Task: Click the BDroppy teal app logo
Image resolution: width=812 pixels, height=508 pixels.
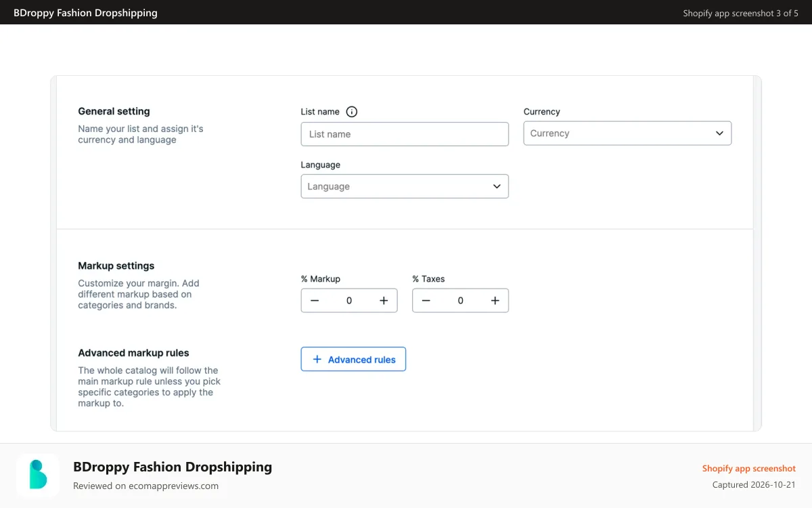Action: [38, 475]
